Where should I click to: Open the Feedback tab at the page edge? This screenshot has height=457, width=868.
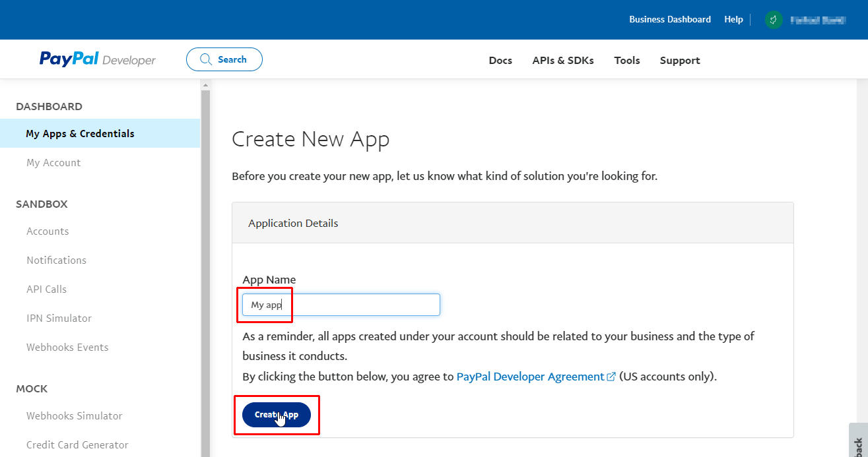[x=858, y=441]
